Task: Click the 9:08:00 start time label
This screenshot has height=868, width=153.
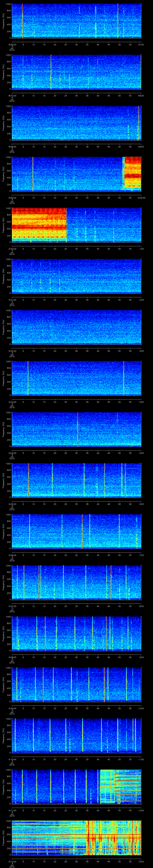Action: [x=12, y=657]
